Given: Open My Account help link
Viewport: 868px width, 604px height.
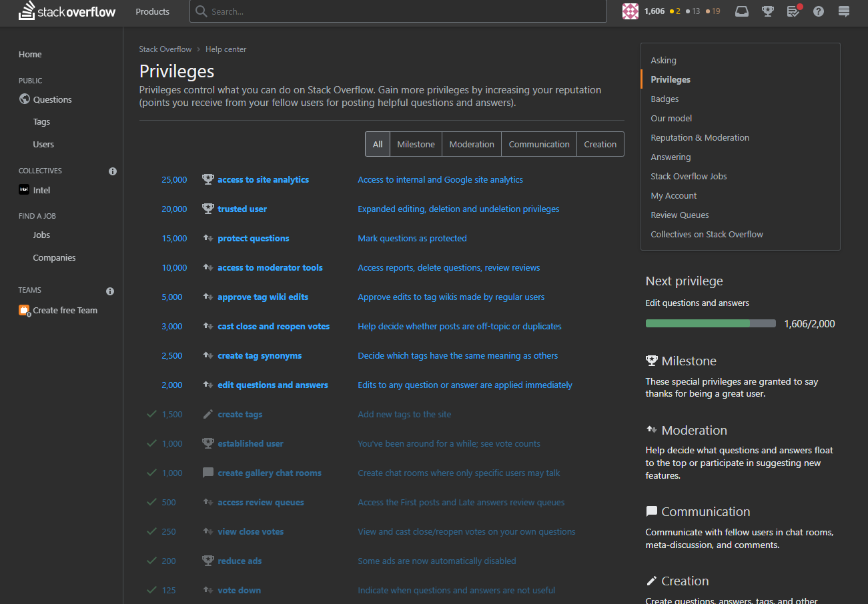Looking at the screenshot, I should click(673, 195).
